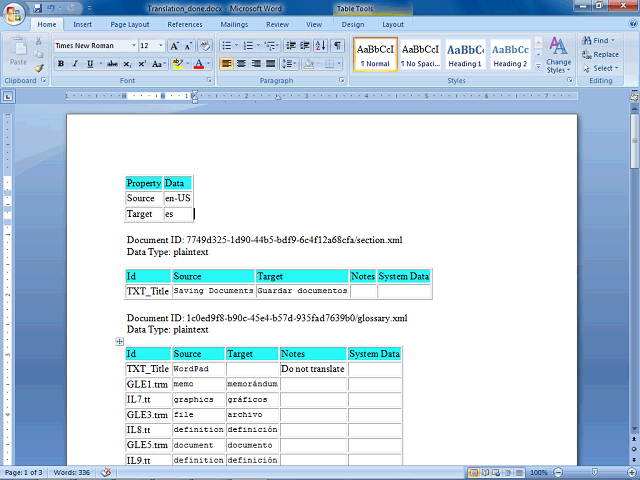The width and height of the screenshot is (640, 480).
Task: Open References tab
Action: tap(185, 24)
